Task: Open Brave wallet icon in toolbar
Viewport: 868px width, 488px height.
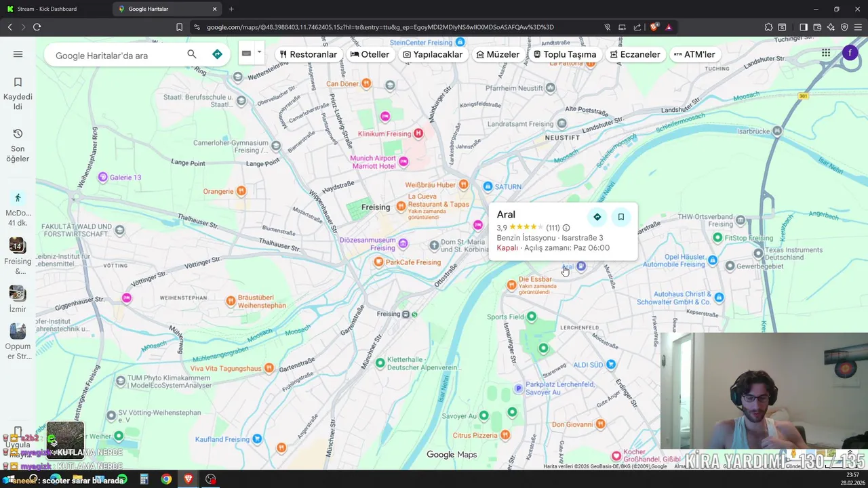Action: pos(817,27)
